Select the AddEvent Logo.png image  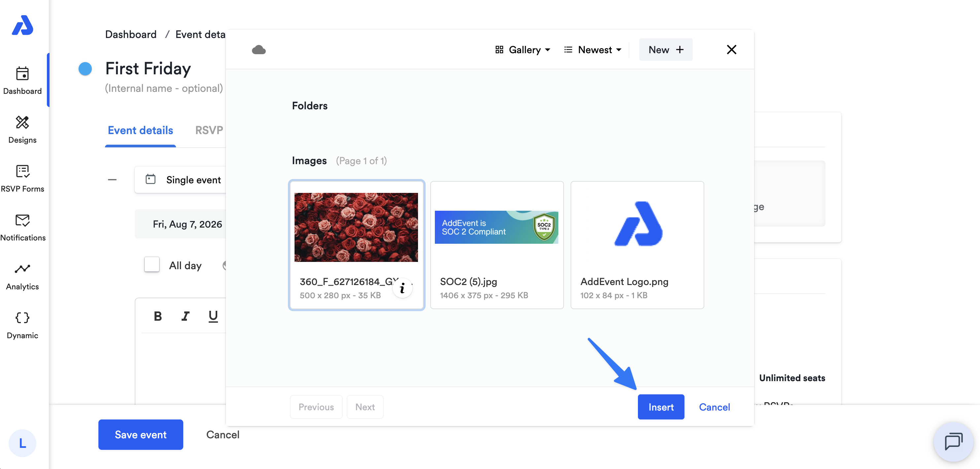(x=637, y=245)
